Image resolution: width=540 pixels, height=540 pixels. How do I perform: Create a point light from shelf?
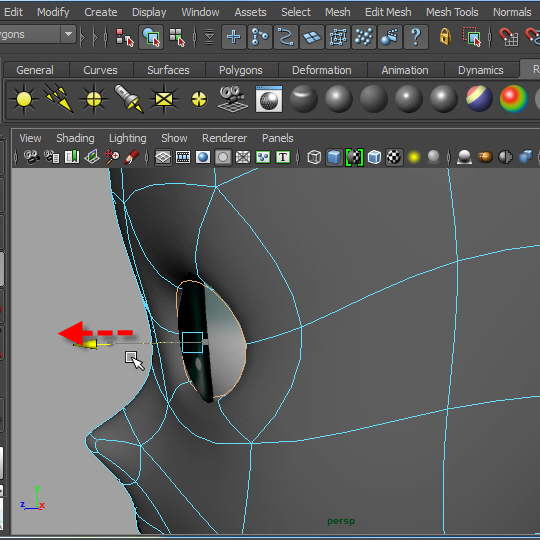point(94,100)
